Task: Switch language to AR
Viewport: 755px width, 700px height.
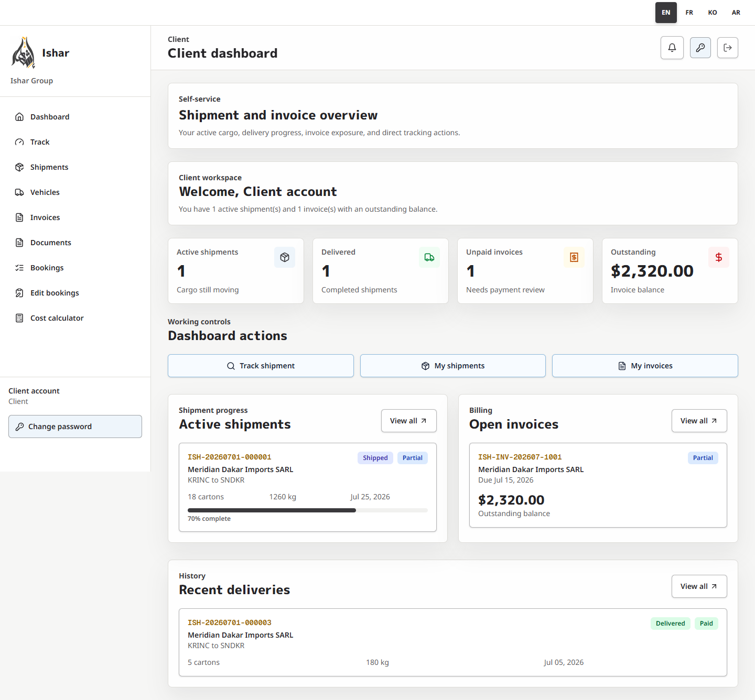Action: (x=736, y=13)
